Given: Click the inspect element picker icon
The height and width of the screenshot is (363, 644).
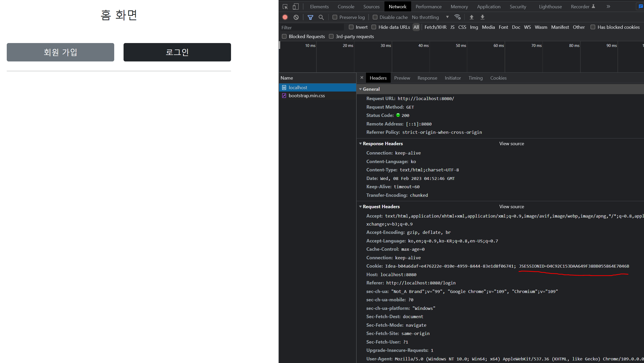Looking at the screenshot, I should [x=285, y=7].
